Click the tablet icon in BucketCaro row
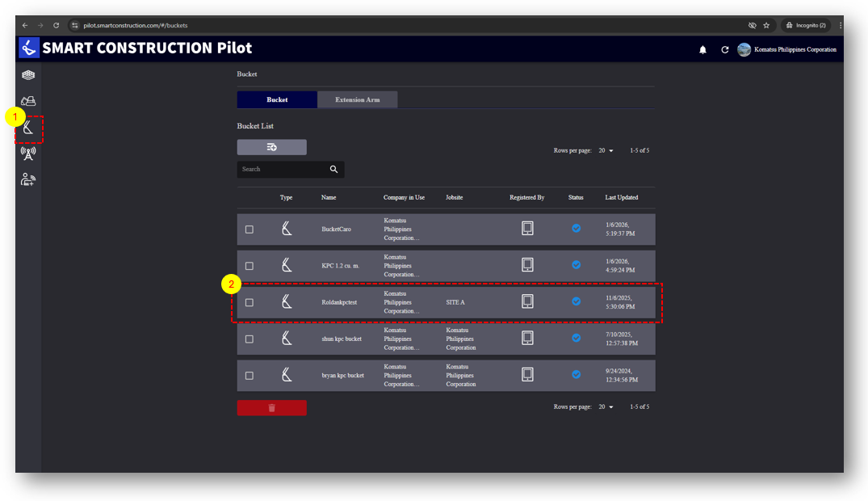This screenshot has width=868, height=501. (527, 229)
